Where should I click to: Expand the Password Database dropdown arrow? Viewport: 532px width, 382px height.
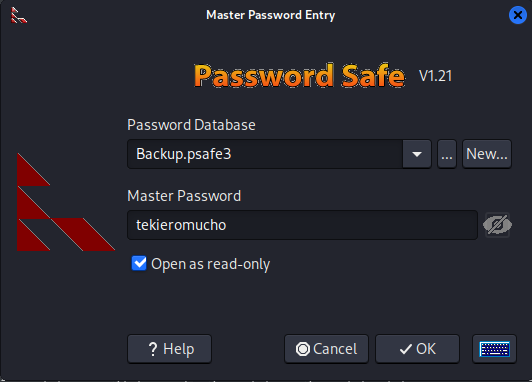(417, 154)
